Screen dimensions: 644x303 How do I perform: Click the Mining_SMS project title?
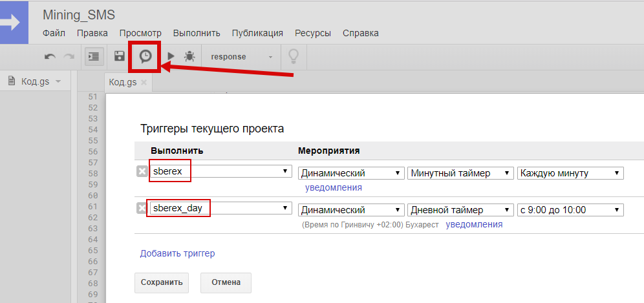79,16
